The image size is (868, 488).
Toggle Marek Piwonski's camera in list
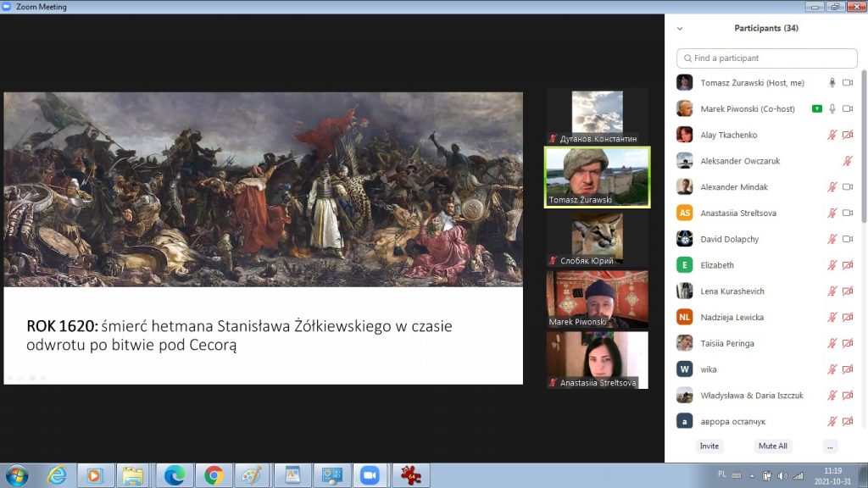[847, 109]
